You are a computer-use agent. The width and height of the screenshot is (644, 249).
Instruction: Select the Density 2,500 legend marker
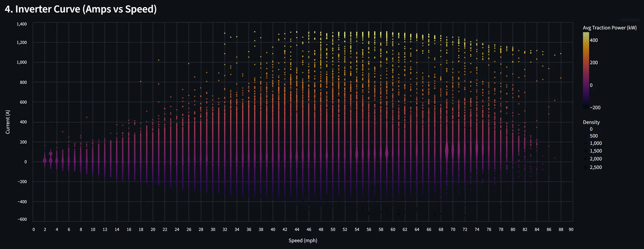coord(586,167)
